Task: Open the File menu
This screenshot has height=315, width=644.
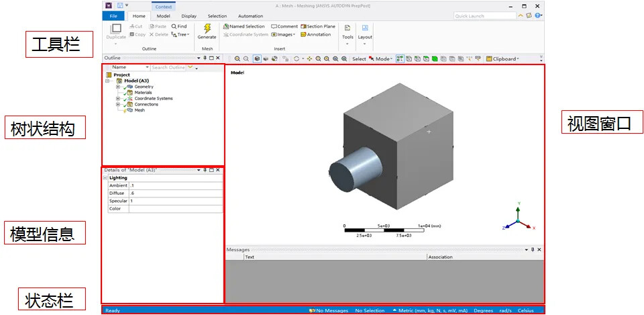Action: tap(113, 15)
